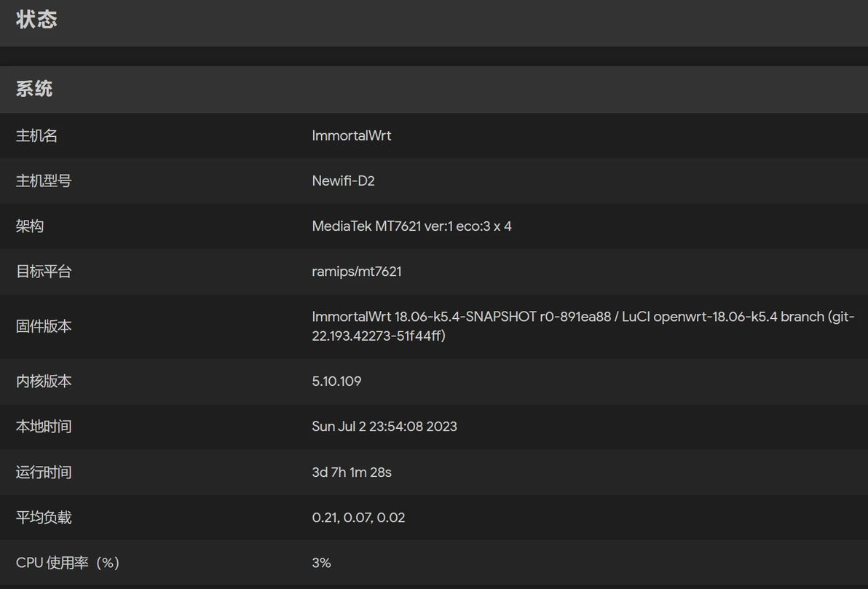
Task: Select the 主机型号 label
Action: coord(44,181)
